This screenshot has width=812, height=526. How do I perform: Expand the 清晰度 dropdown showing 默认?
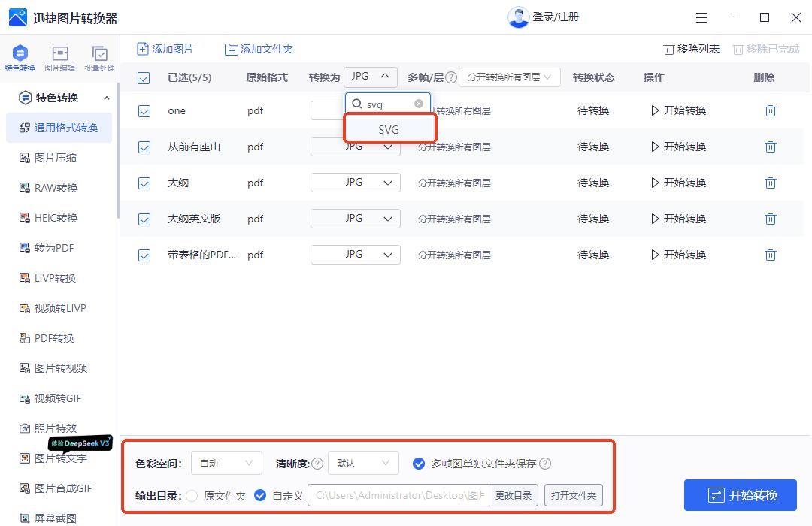click(363, 464)
